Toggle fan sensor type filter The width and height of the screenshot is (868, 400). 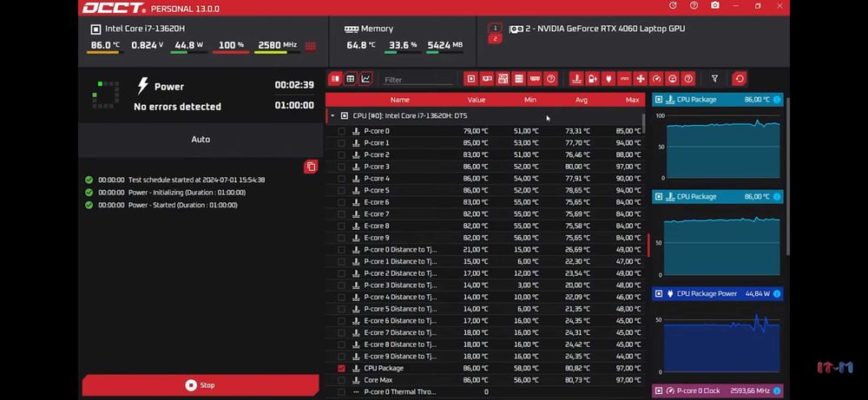pyautogui.click(x=641, y=79)
